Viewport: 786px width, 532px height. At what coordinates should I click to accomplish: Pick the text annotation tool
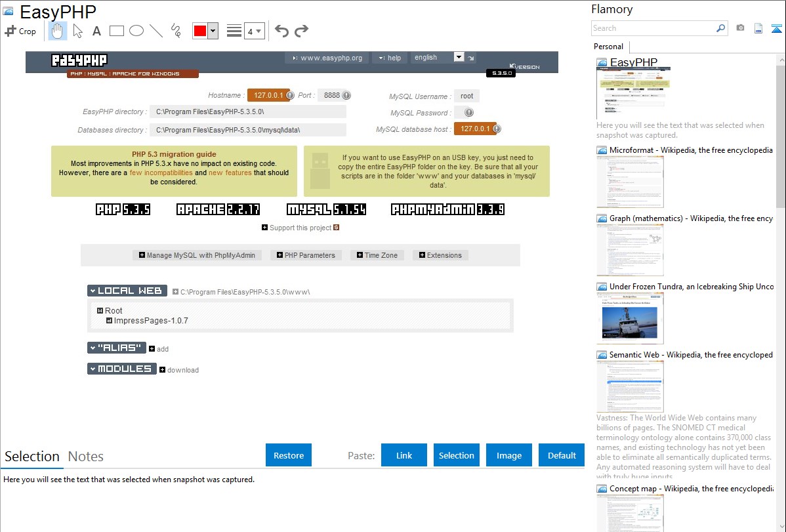(x=96, y=31)
